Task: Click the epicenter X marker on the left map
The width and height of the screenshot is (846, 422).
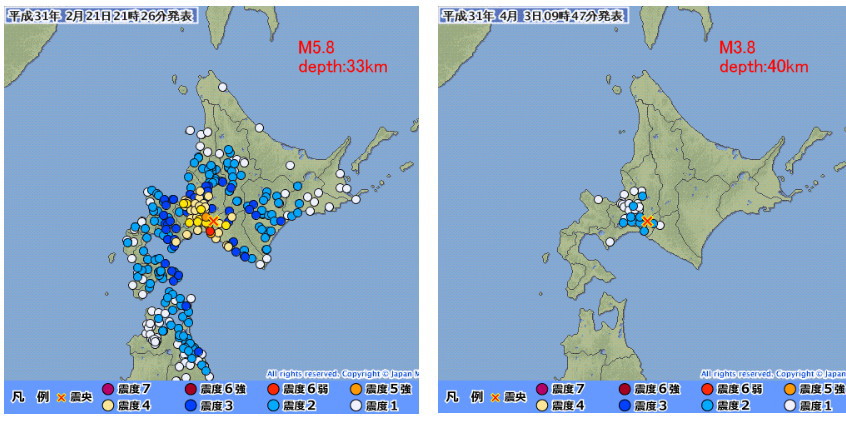Action: (x=213, y=221)
